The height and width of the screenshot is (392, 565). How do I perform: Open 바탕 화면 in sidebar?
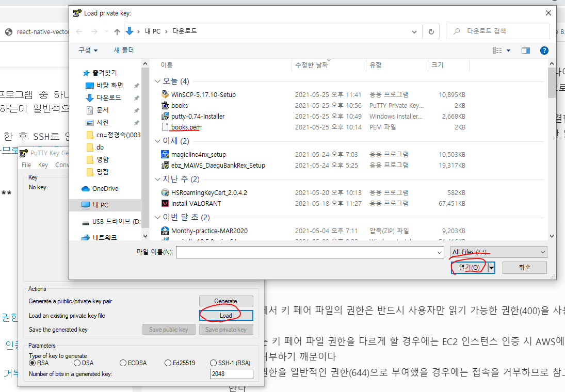pyautogui.click(x=109, y=85)
